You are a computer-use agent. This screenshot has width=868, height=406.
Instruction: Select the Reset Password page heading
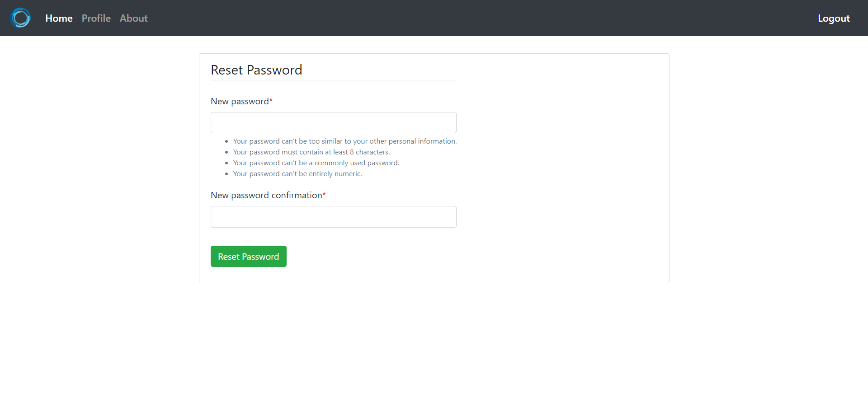click(x=256, y=70)
